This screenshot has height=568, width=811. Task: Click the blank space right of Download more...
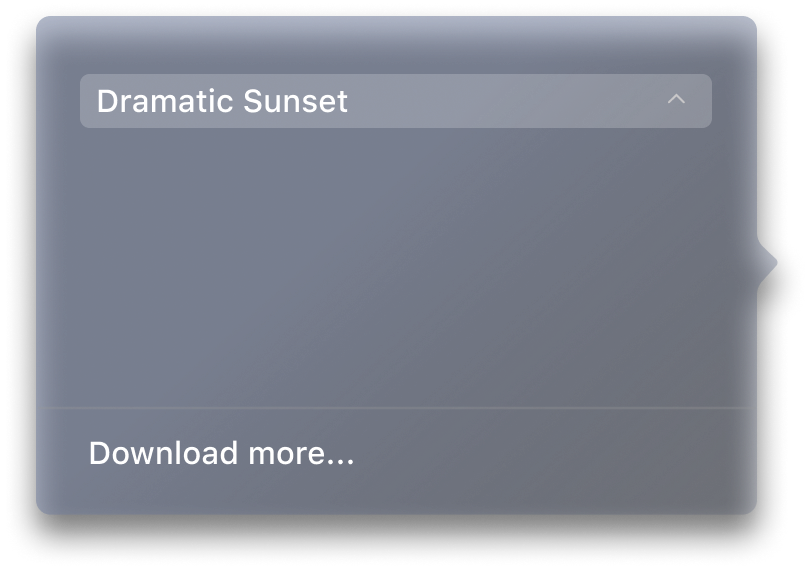click(553, 453)
